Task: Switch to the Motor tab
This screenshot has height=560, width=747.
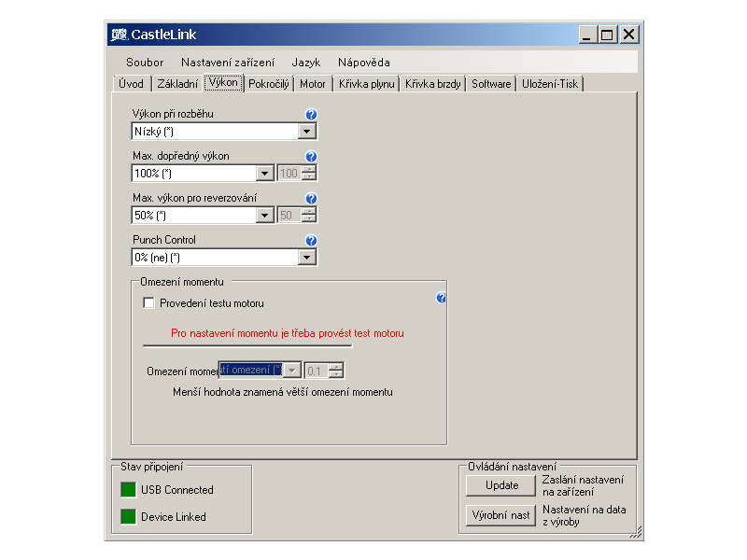Action: tap(313, 84)
